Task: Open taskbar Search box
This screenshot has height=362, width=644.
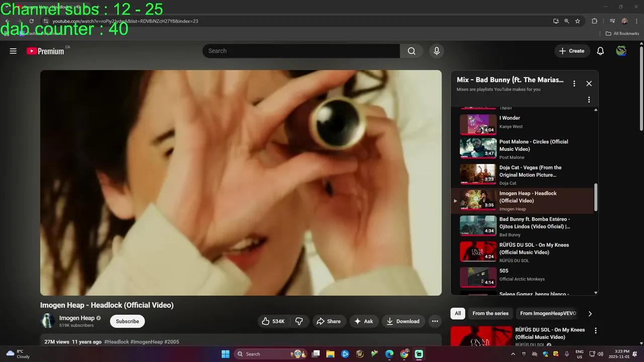Action: [270, 354]
